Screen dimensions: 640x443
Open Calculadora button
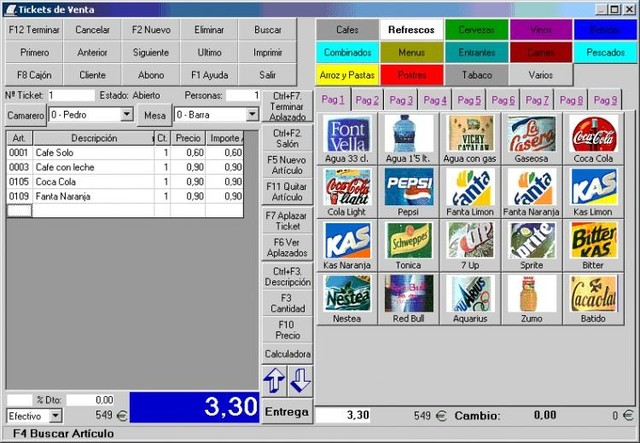click(x=287, y=354)
